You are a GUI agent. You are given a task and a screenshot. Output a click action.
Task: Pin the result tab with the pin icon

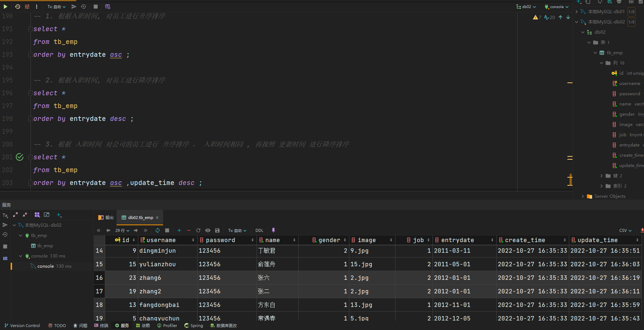point(273,230)
